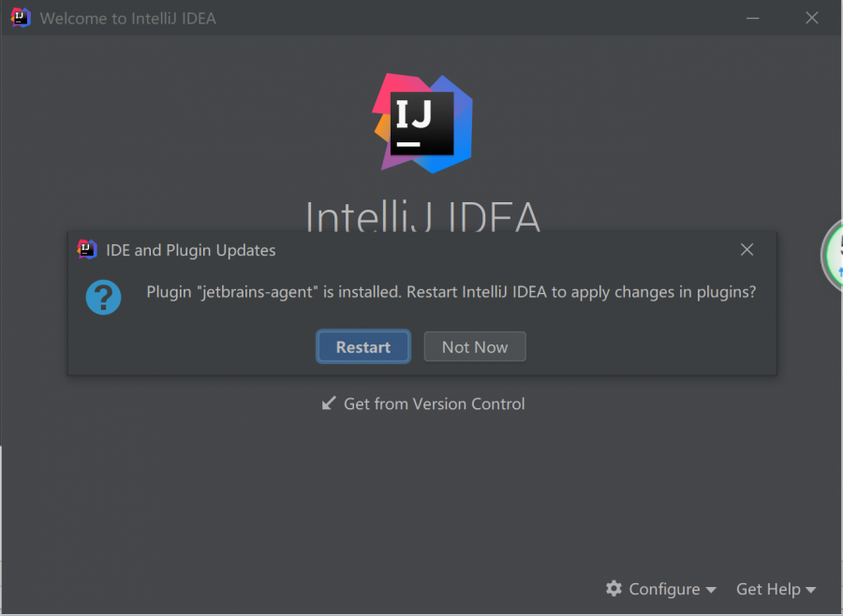Click the jetbrains-agent installed message text
Viewport: 843px width, 616px height.
pos(451,292)
